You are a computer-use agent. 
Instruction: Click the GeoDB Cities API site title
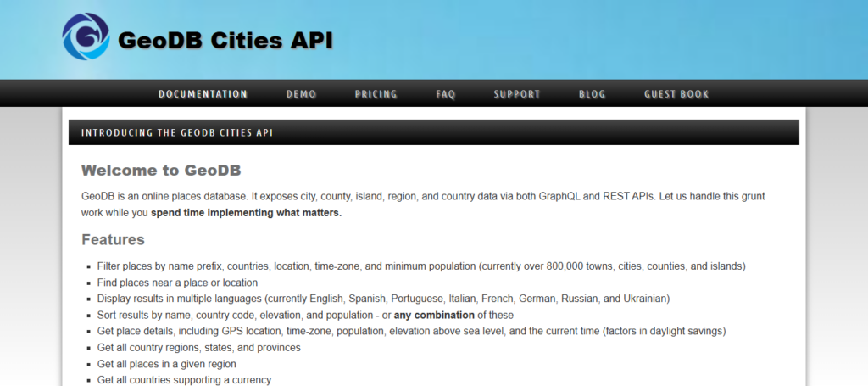225,41
